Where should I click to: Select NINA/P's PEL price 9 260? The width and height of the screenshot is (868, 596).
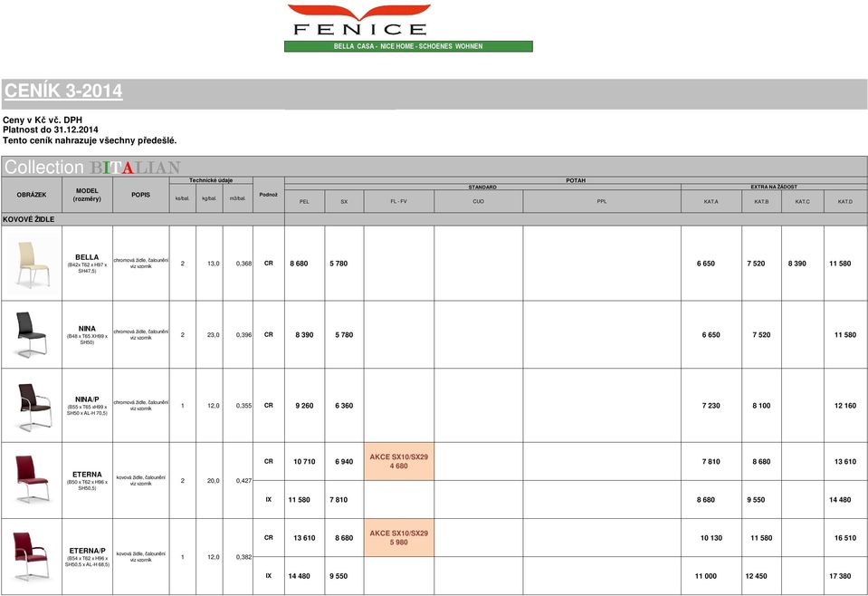click(x=304, y=406)
